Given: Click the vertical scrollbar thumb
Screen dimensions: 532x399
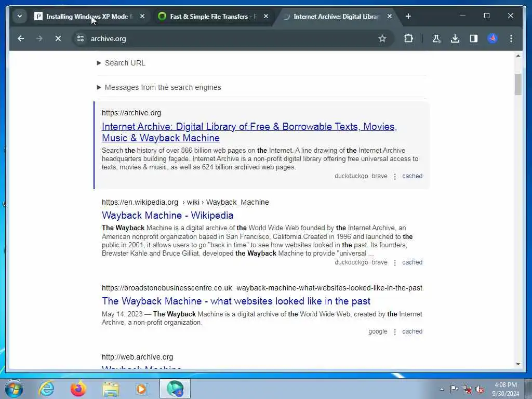Looking at the screenshot, I should pyautogui.click(x=518, y=84).
